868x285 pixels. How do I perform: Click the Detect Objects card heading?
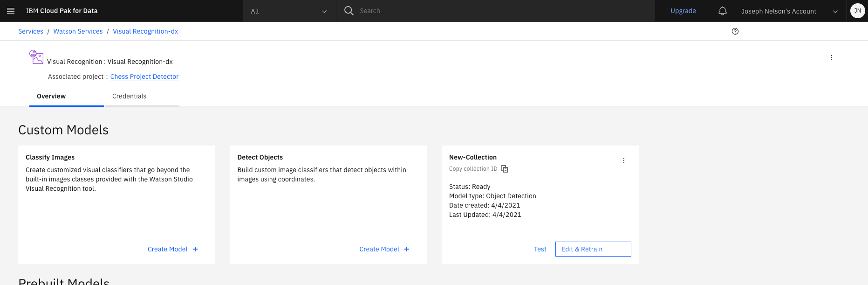pyautogui.click(x=260, y=157)
